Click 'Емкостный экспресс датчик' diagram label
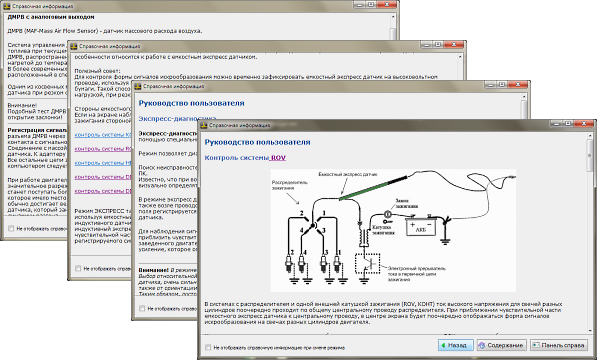This screenshot has width=597, height=360. (x=348, y=174)
